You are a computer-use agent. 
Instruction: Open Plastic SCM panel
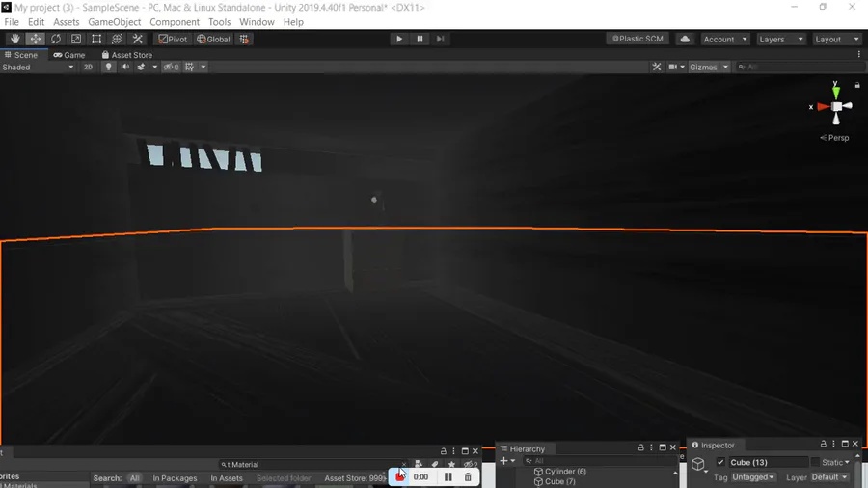(x=637, y=39)
